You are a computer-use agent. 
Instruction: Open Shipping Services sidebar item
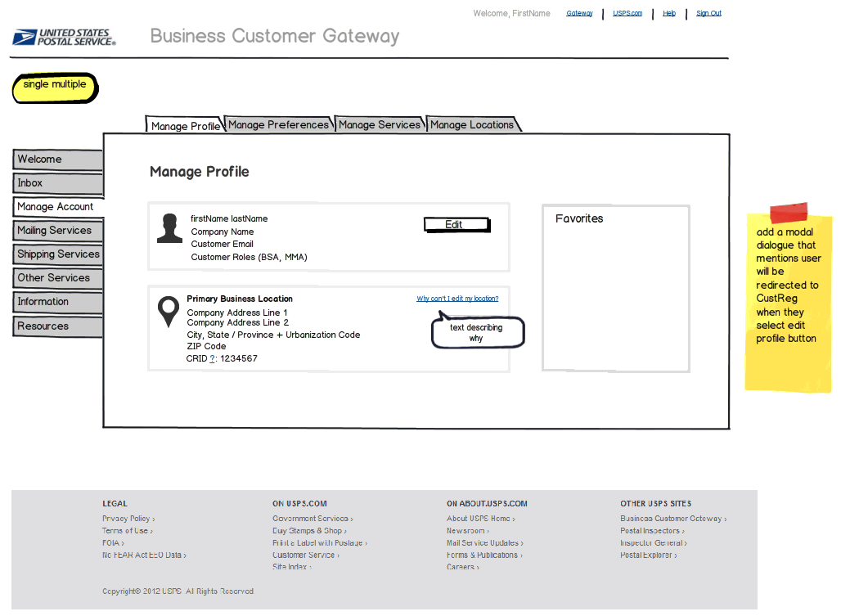[57, 254]
